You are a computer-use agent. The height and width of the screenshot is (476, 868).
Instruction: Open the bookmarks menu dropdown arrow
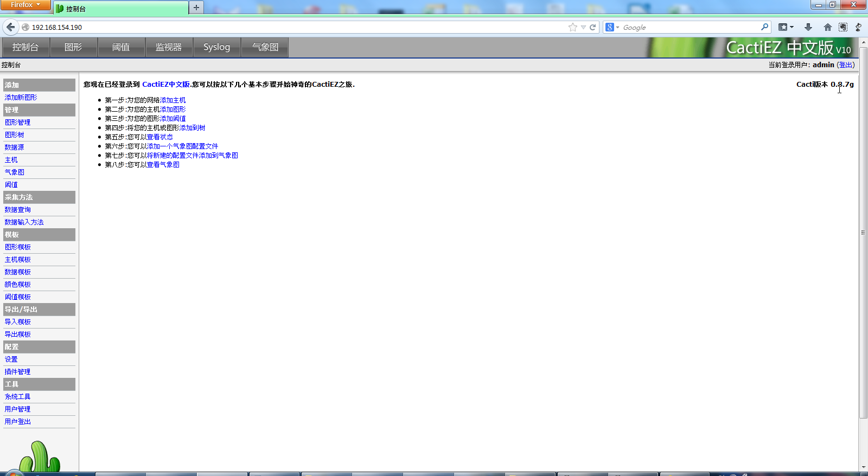792,27
